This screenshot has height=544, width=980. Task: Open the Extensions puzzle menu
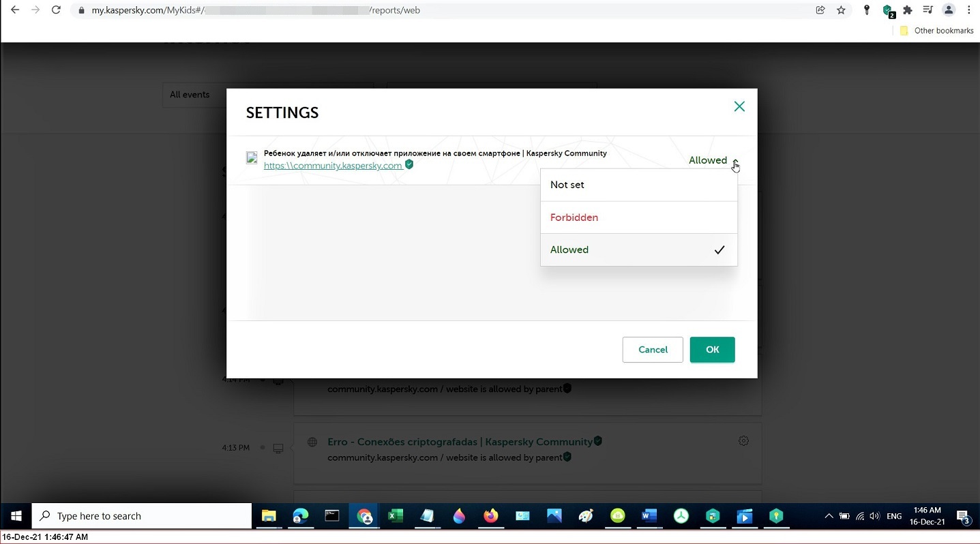[x=908, y=10]
